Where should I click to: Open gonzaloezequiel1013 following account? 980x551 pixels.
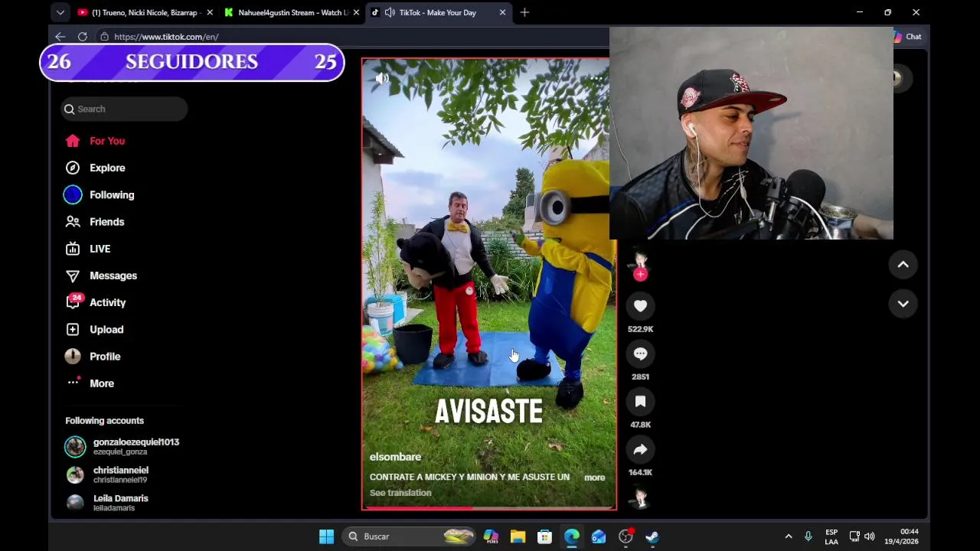[122, 446]
